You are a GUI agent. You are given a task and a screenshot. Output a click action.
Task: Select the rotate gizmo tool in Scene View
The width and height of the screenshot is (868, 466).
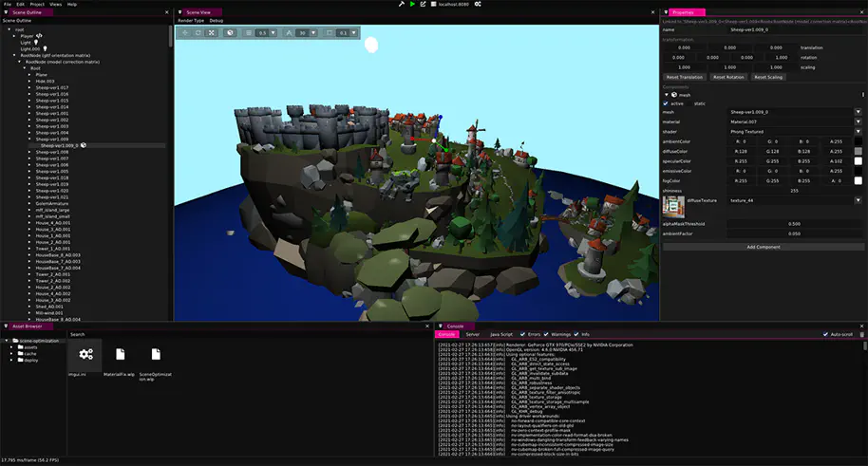click(x=198, y=32)
